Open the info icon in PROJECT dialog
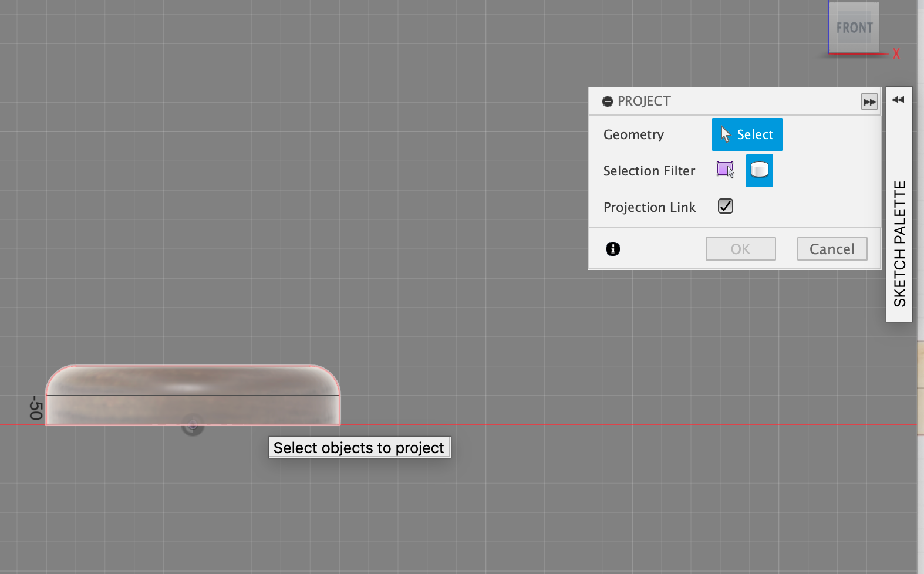 tap(612, 249)
